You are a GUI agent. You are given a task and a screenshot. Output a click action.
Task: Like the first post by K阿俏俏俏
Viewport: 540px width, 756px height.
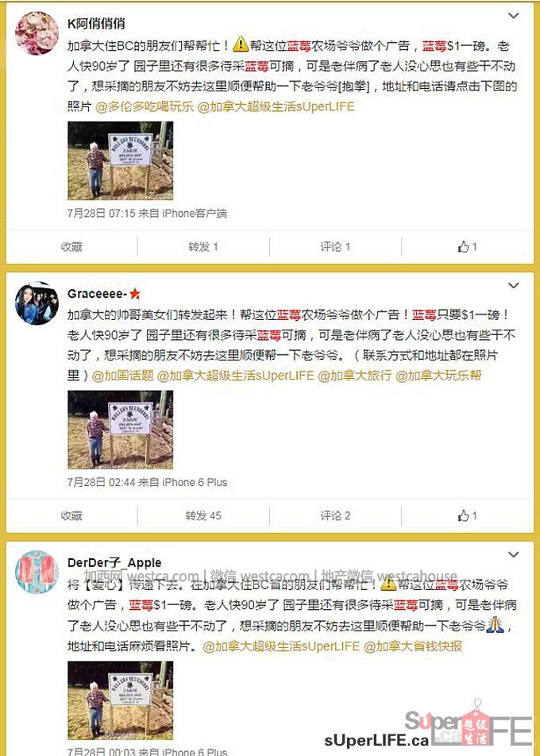click(x=467, y=247)
